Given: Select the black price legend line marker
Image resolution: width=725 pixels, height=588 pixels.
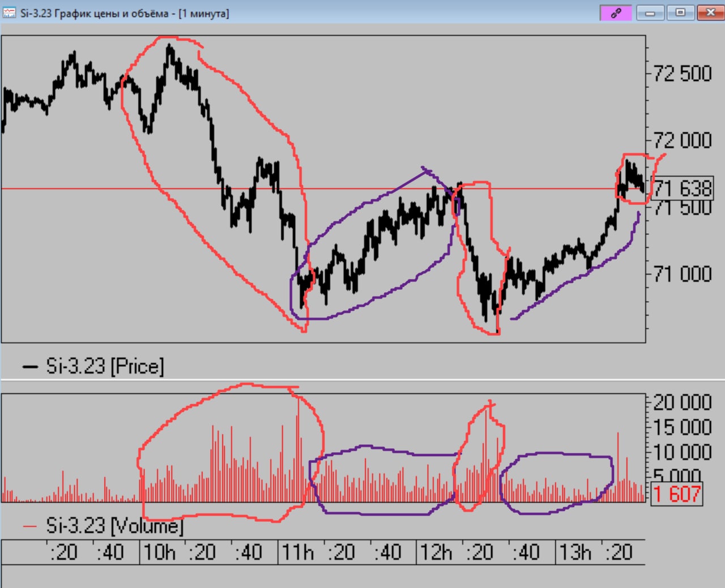Looking at the screenshot, I should pyautogui.click(x=30, y=367).
